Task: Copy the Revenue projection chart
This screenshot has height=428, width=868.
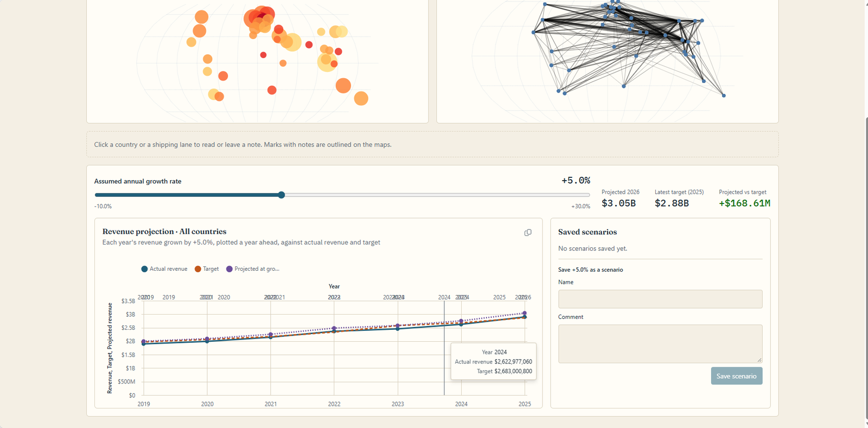Action: [528, 233]
